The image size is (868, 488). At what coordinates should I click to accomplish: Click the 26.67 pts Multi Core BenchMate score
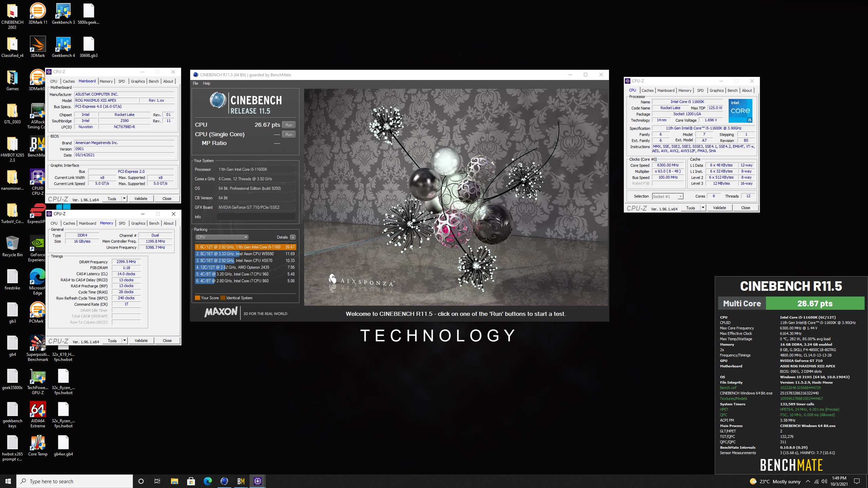point(815,303)
